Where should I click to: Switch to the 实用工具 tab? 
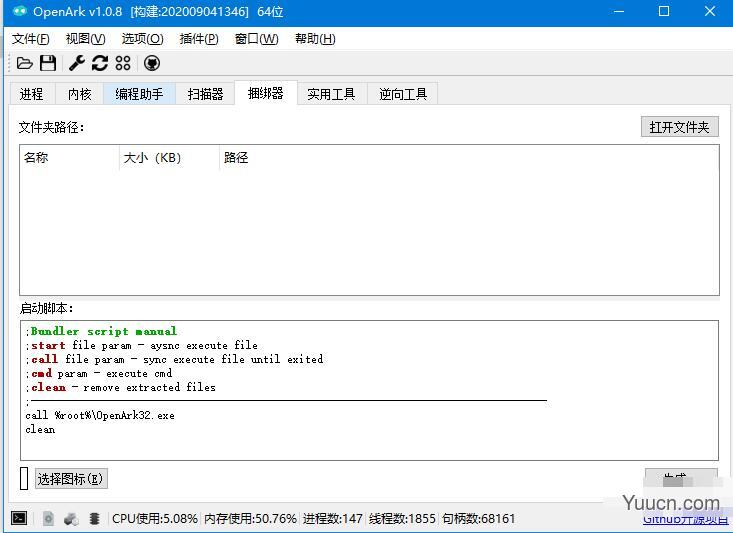pyautogui.click(x=331, y=94)
